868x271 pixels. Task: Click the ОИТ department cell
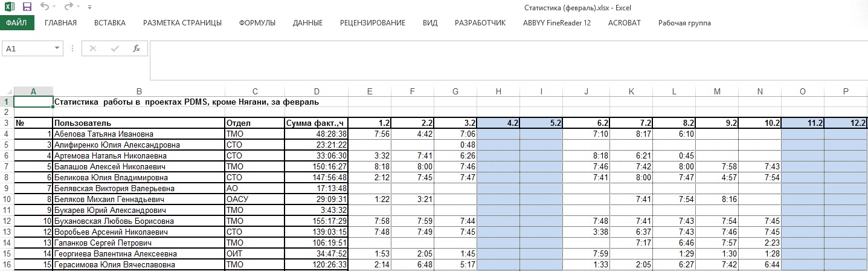click(255, 253)
